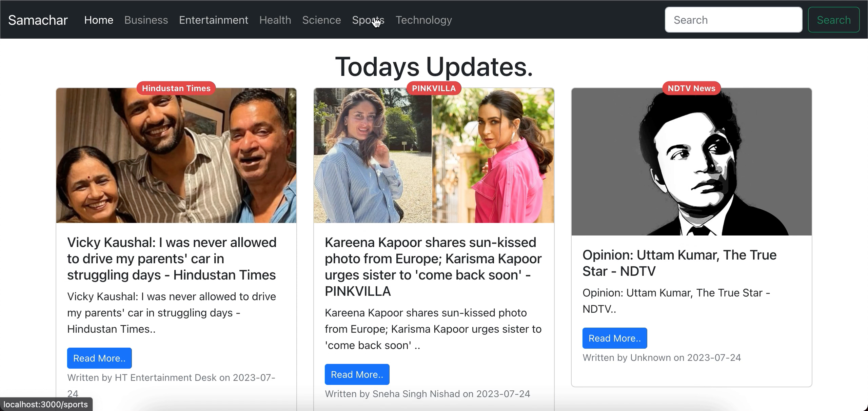Screen dimensions: 868x411
Task: Click the Written by HT Entertainment Desk line
Action: pos(171,386)
